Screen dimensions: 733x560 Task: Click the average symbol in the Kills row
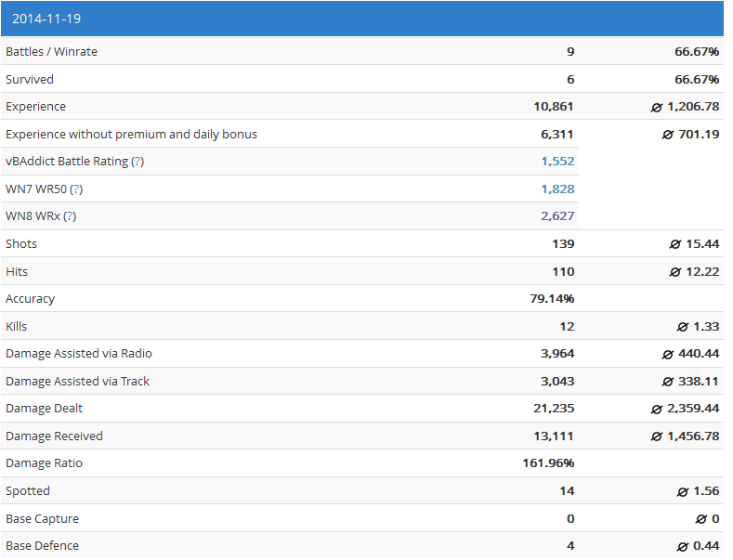click(x=683, y=327)
